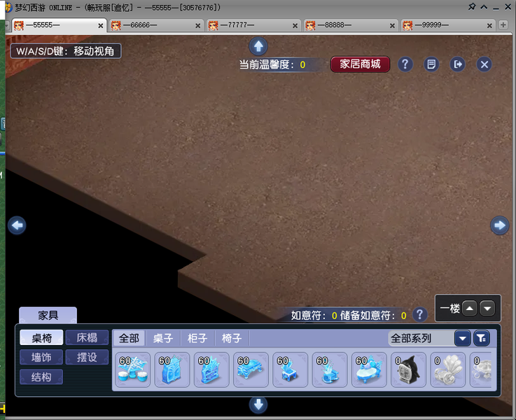Click the right arrow to pan view right
This screenshot has width=516, height=420.
tap(499, 225)
